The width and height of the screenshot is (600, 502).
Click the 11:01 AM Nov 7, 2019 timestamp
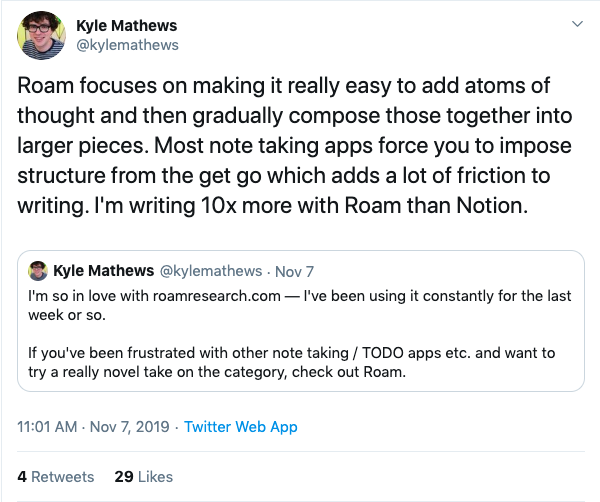click(x=93, y=427)
